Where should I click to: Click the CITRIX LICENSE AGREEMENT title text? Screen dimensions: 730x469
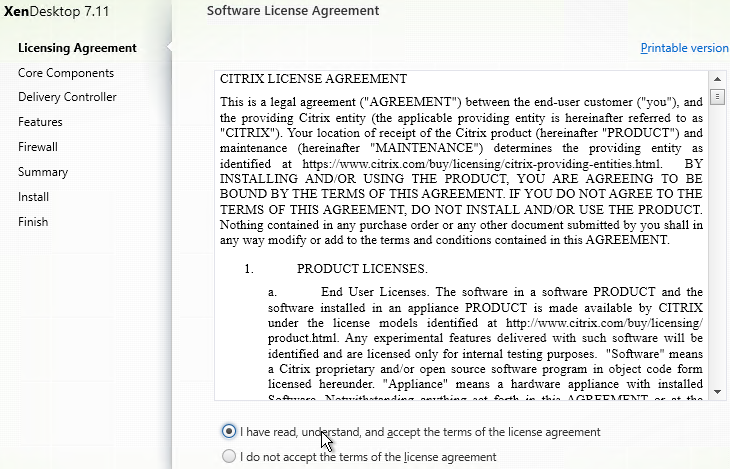pos(313,79)
